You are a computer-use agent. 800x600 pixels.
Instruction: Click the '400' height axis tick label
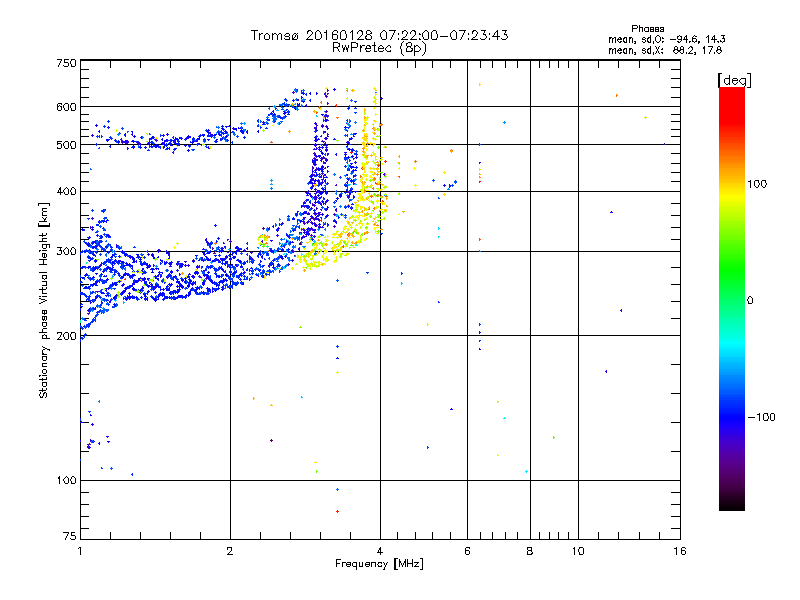[66, 192]
